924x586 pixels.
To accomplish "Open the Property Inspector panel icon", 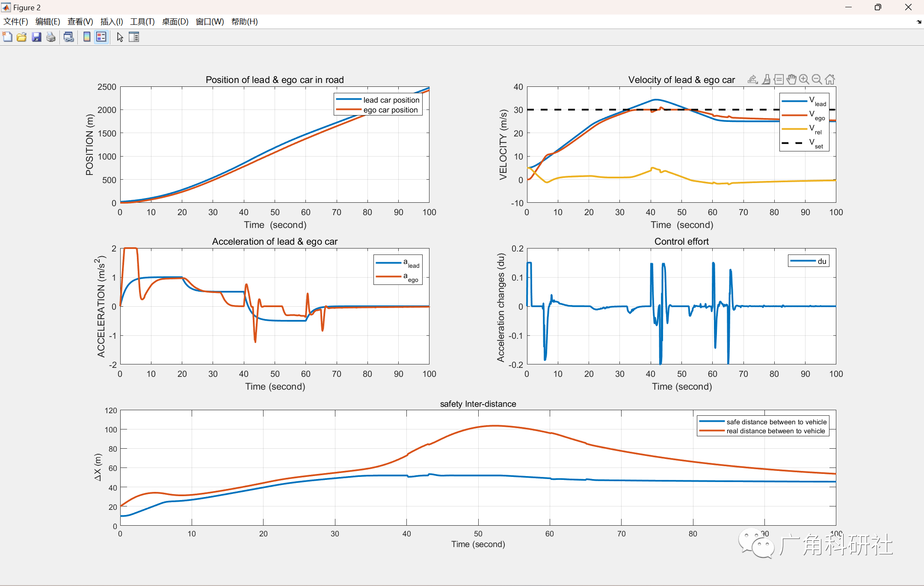I will (x=134, y=37).
